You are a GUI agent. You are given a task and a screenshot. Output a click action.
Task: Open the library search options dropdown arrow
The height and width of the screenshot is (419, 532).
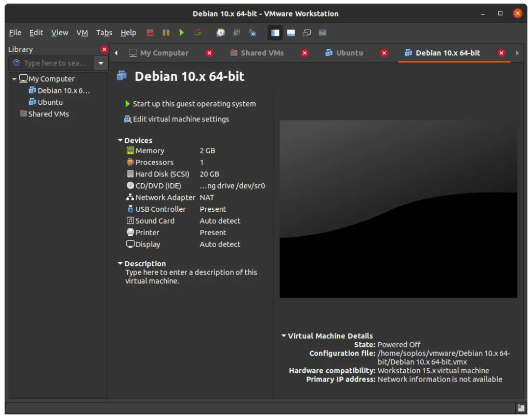coord(101,63)
